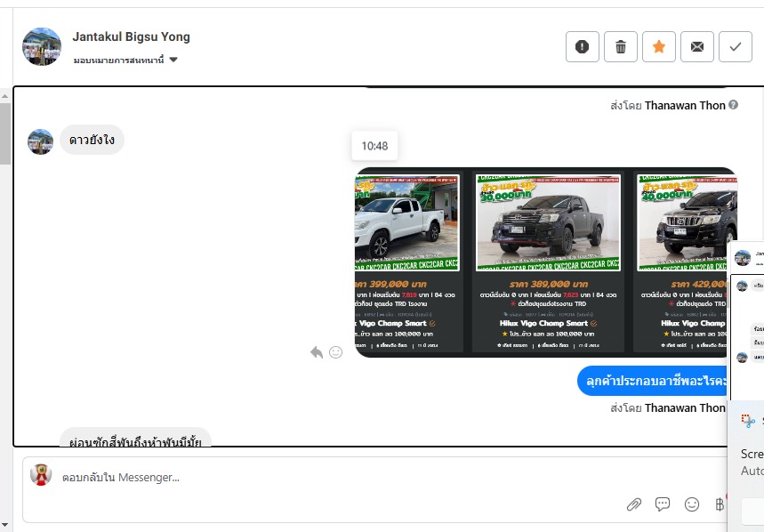Screen dimensions: 764x532
Task: Click the snipping tool icon in popup
Action: [748, 421]
